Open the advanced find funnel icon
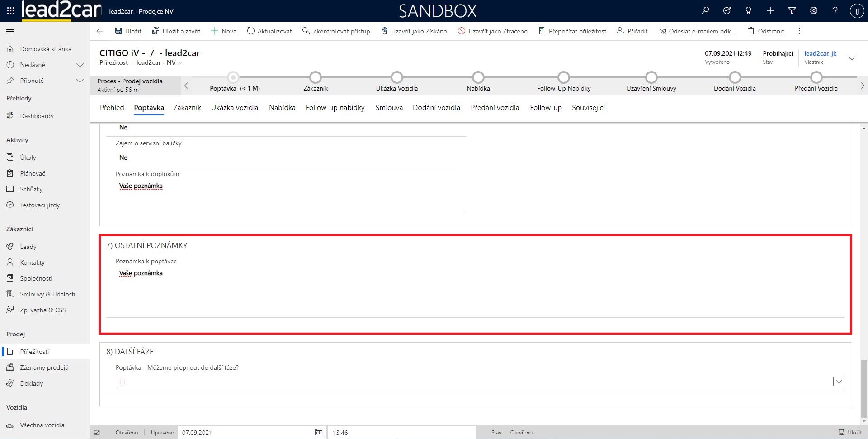The height and width of the screenshot is (439, 868). coord(792,11)
